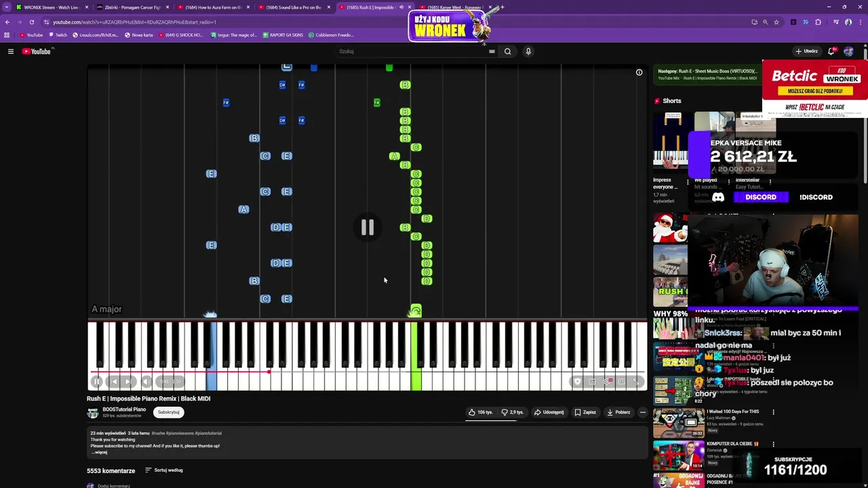This screenshot has height=488, width=868.
Task: Like the video with thumbs up 106 tys.
Action: [x=481, y=412]
